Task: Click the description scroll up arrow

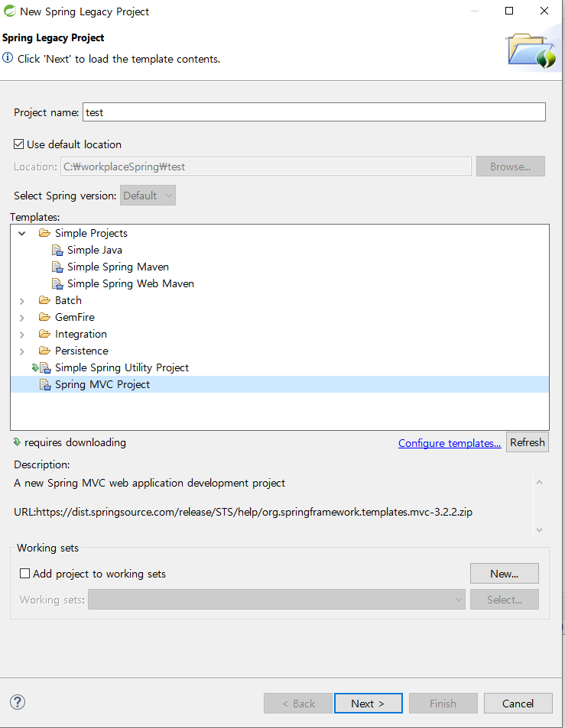Action: [x=540, y=482]
